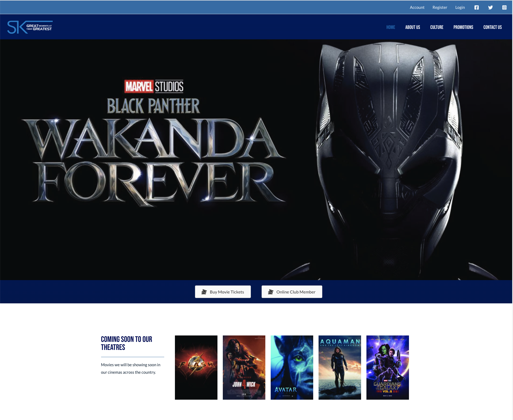Open the About Us menu item

(x=412, y=27)
